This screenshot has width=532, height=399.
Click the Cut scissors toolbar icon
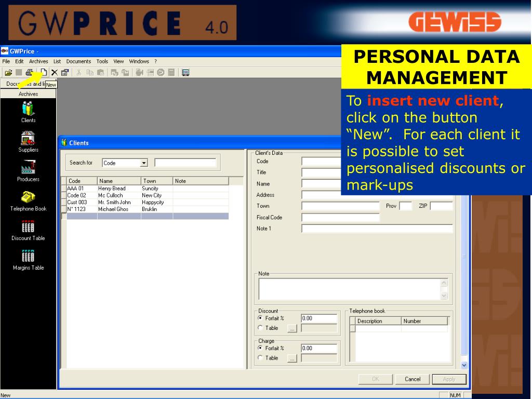pos(79,72)
